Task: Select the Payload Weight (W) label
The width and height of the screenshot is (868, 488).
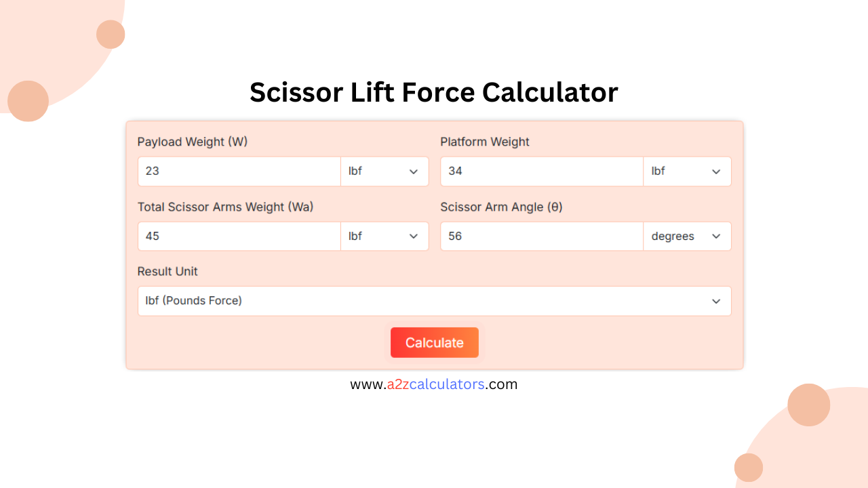Action: [193, 142]
